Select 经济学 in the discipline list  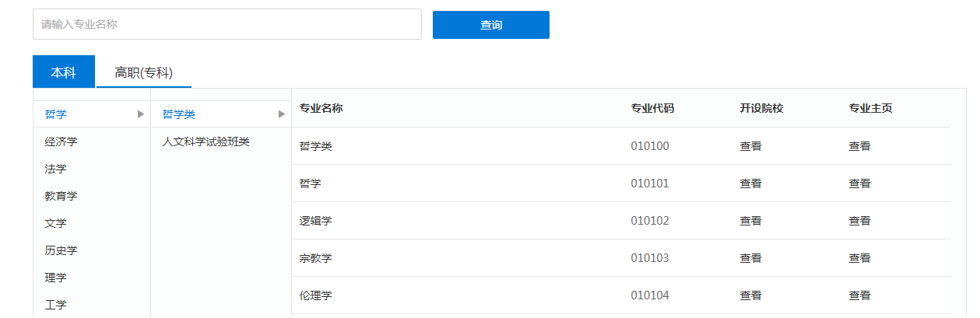coord(61,142)
